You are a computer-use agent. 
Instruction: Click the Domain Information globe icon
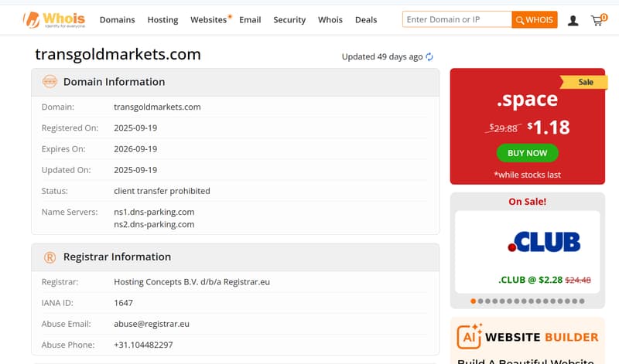click(50, 82)
